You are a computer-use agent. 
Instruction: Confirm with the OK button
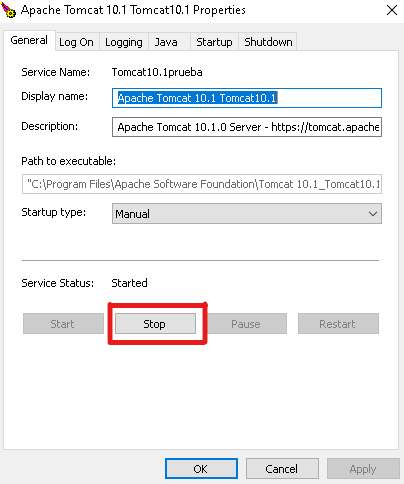[201, 469]
